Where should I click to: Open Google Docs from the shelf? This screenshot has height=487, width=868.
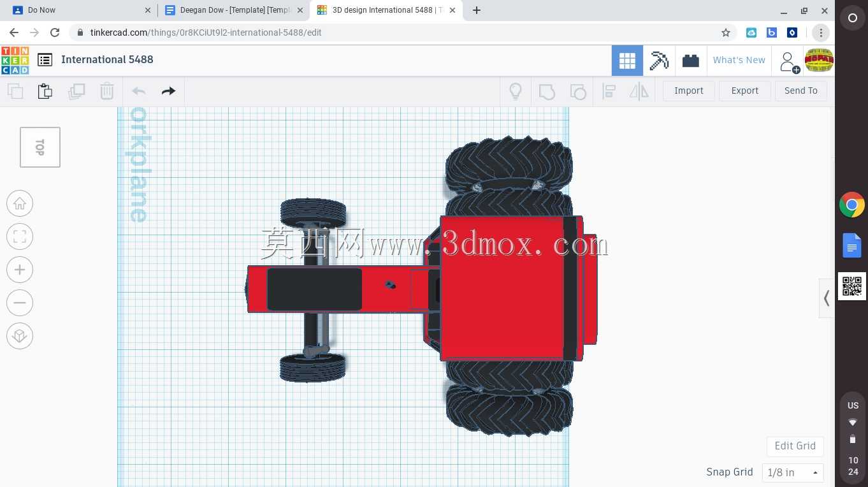tap(852, 245)
